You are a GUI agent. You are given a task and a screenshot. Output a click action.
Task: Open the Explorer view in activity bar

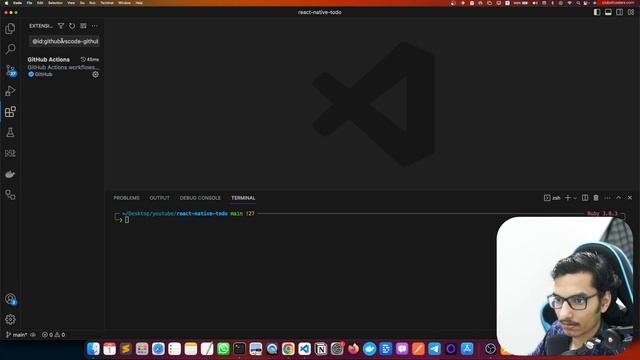coord(10,29)
